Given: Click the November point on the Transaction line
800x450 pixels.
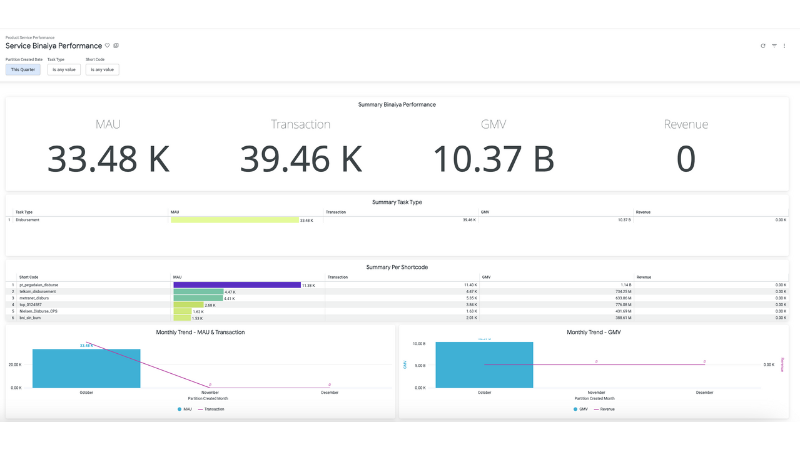Looking at the screenshot, I should 210,387.
